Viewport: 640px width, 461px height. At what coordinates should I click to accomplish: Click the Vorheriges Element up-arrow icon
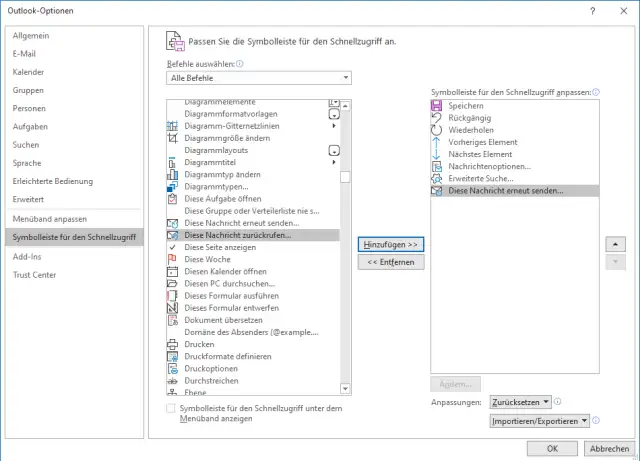tap(436, 141)
